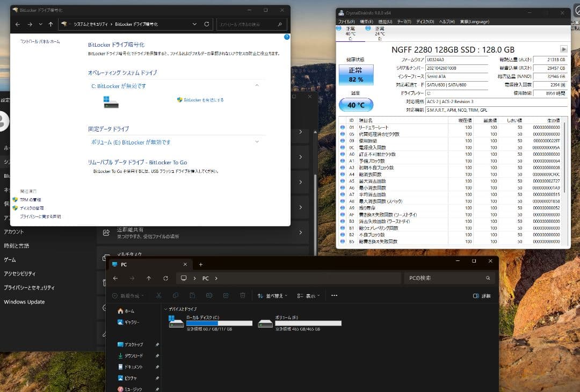Go up one folder in File Explorer
Screen dimensions: 580x392
tap(149, 278)
